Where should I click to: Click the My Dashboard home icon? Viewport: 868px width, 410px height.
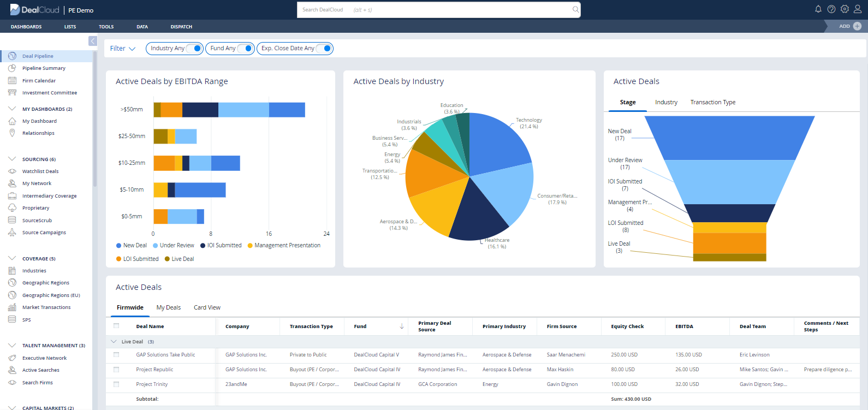[12, 121]
